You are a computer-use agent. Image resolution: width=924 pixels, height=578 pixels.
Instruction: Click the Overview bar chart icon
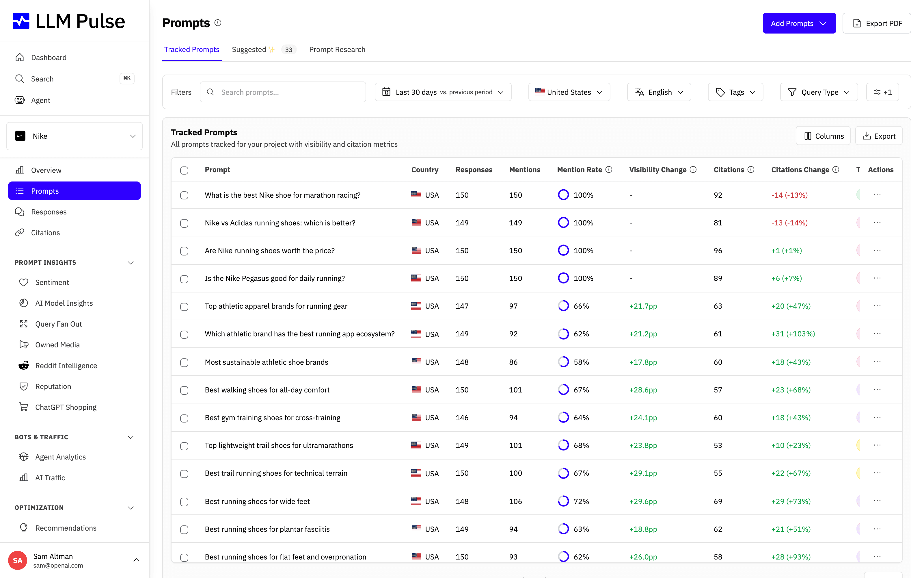(x=19, y=170)
